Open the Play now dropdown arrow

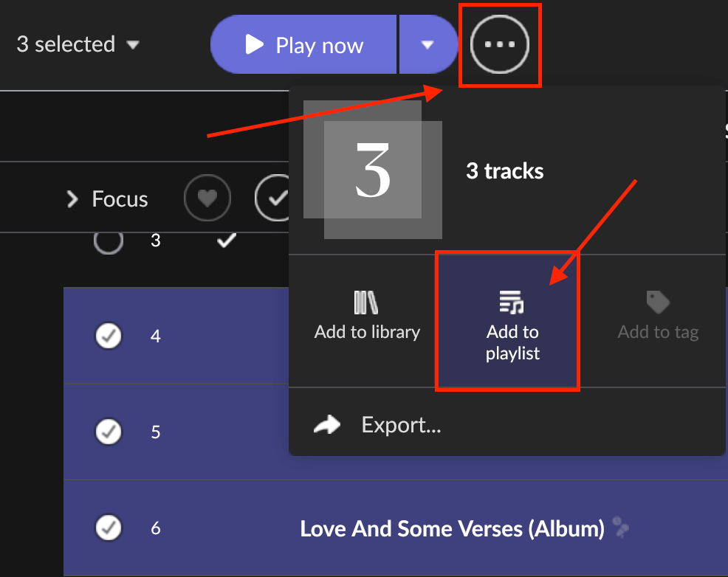click(x=427, y=44)
